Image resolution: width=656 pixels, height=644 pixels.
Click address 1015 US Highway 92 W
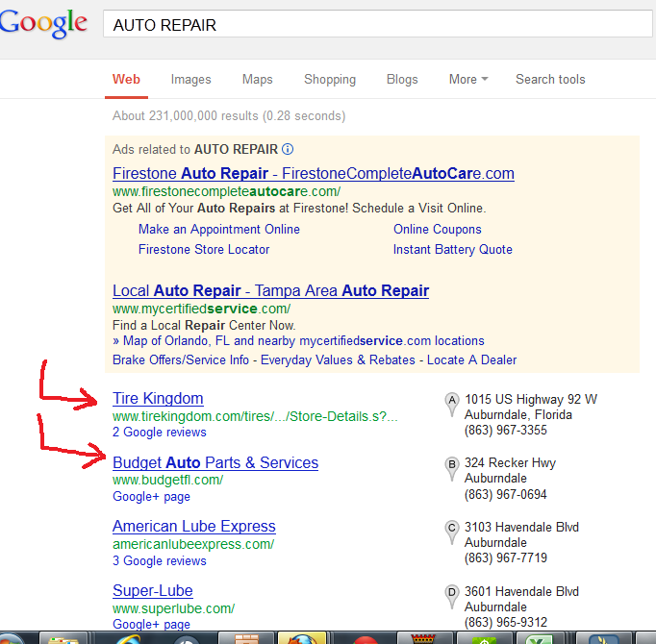tap(531, 399)
